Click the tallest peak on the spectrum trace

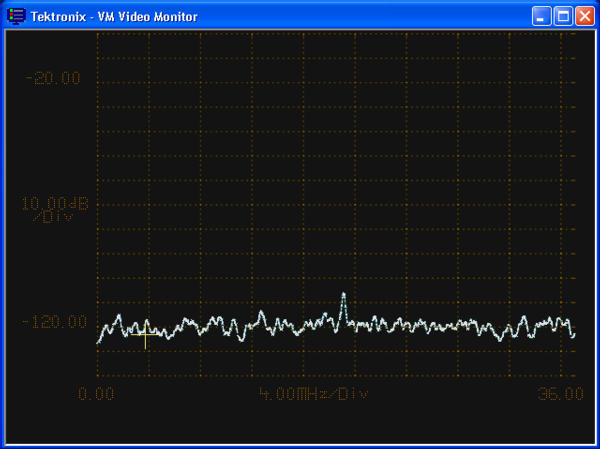(x=343, y=294)
